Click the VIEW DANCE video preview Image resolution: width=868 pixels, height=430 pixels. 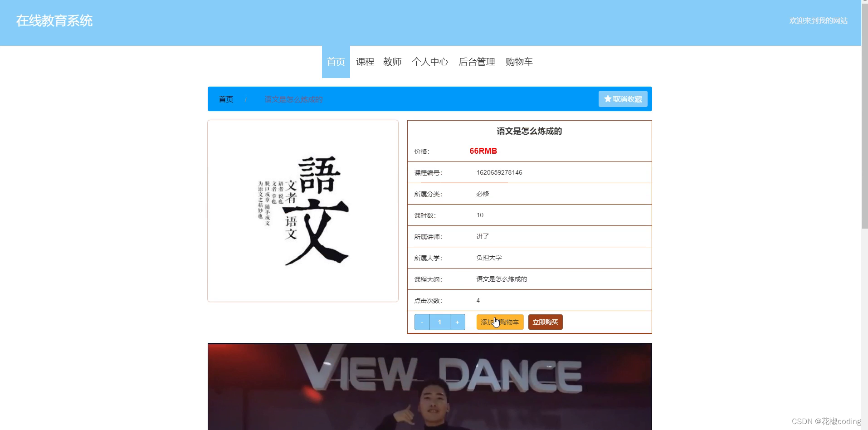coord(429,386)
